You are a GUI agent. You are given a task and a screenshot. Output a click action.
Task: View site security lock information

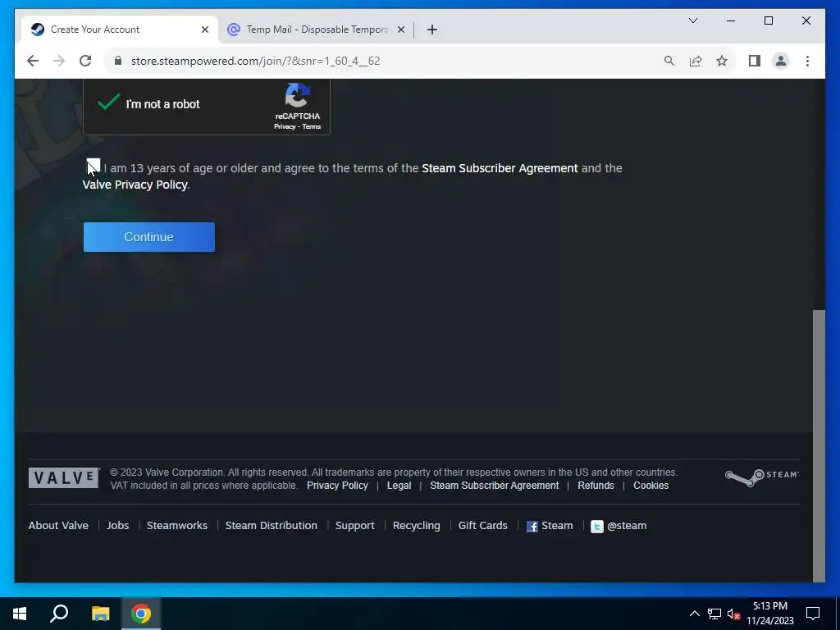pyautogui.click(x=118, y=61)
